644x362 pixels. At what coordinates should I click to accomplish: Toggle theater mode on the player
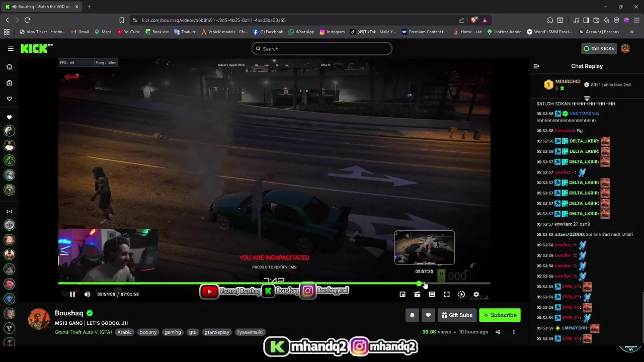[x=432, y=294]
